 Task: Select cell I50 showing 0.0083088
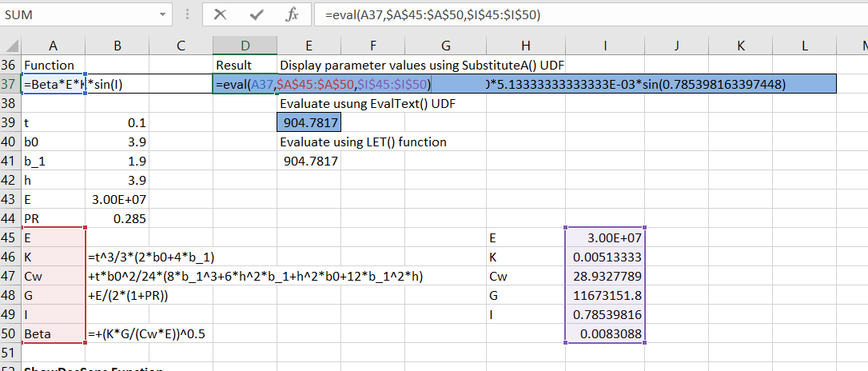[604, 333]
